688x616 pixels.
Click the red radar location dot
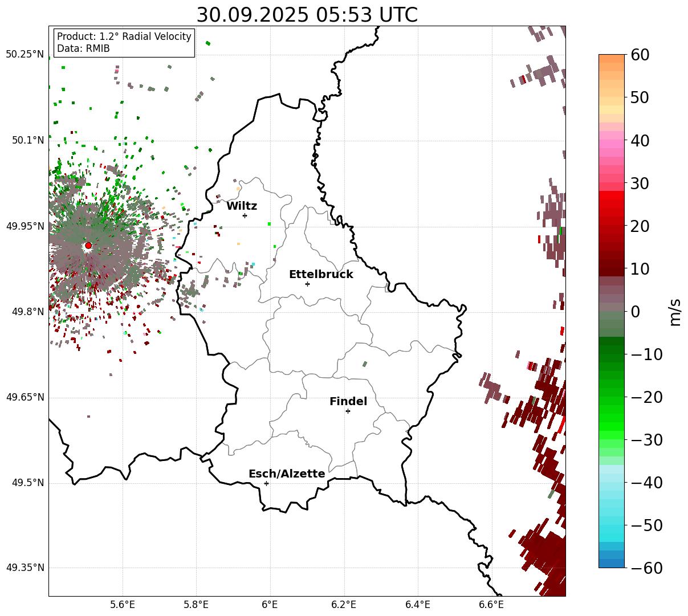[88, 246]
